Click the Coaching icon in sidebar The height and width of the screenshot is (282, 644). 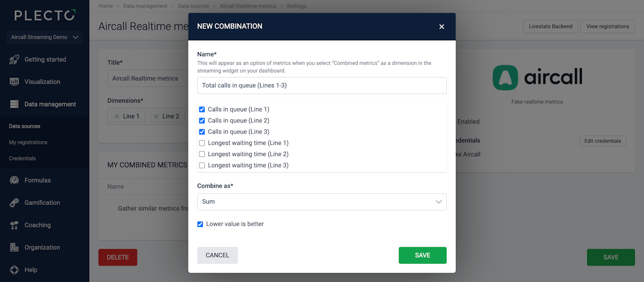tap(14, 225)
